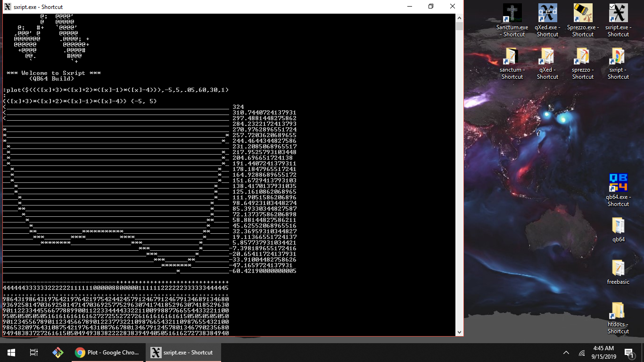Click console scrollbar down arrow

coord(459,332)
